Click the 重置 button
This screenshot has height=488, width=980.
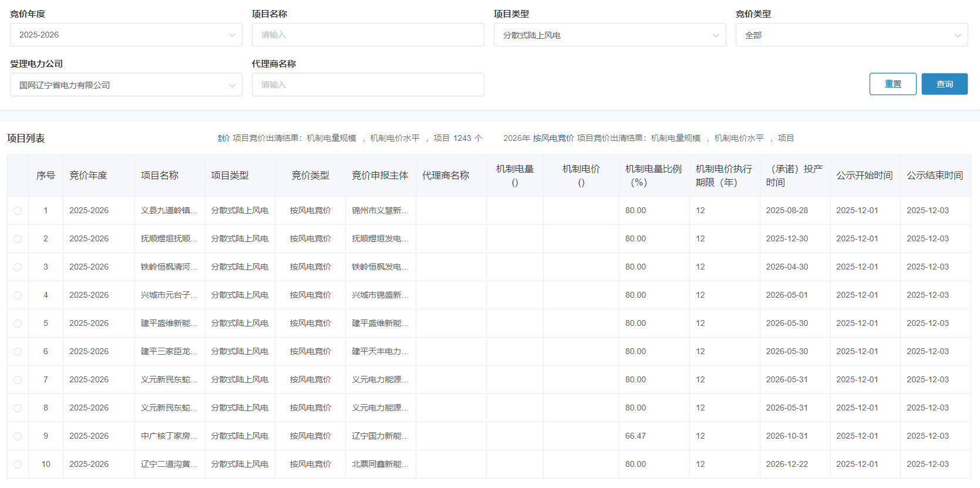point(893,84)
